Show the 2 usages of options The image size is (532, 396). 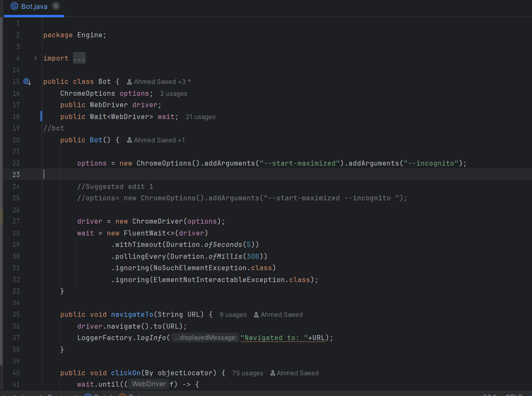point(174,94)
